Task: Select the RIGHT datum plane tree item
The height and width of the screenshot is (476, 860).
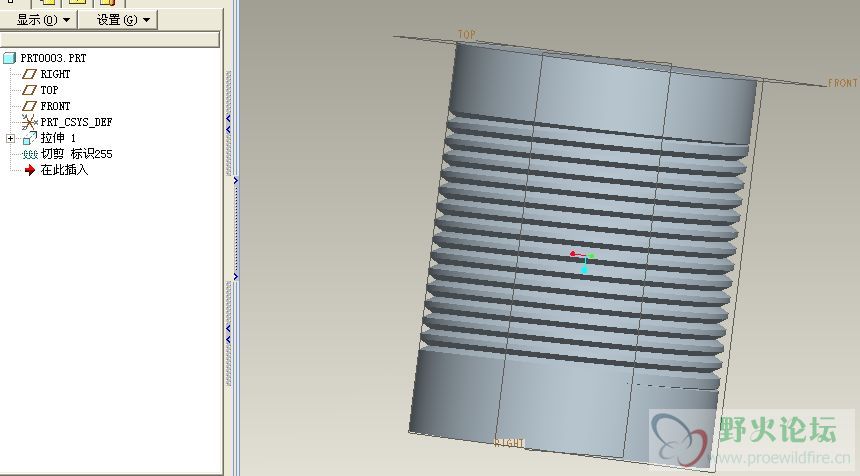Action: point(55,74)
